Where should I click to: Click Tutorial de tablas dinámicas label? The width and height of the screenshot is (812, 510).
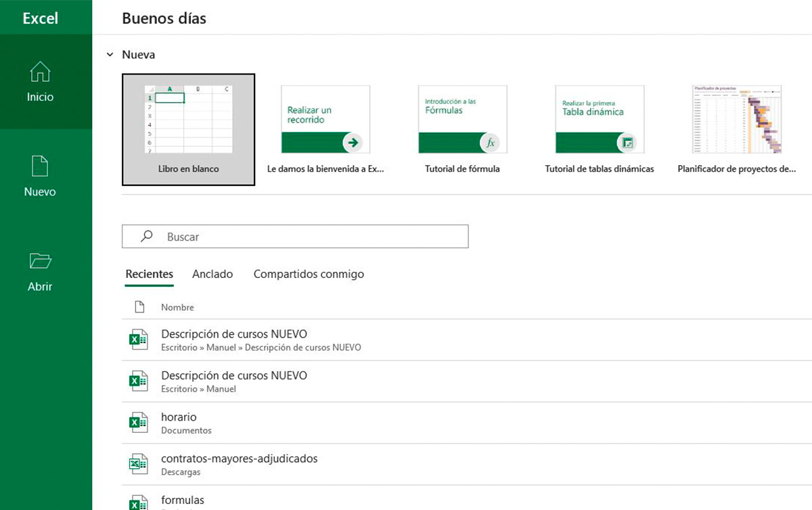tap(600, 169)
